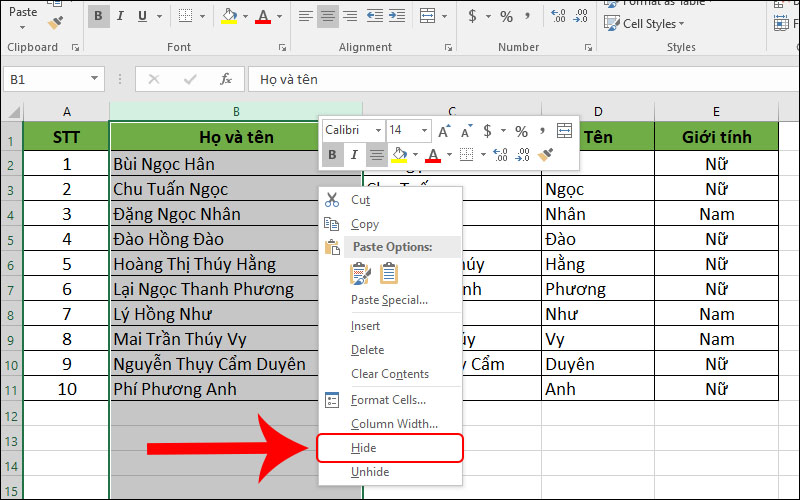Image resolution: width=800 pixels, height=500 pixels.
Task: Click mini toolbar Increase Font Size icon
Action: click(x=444, y=131)
